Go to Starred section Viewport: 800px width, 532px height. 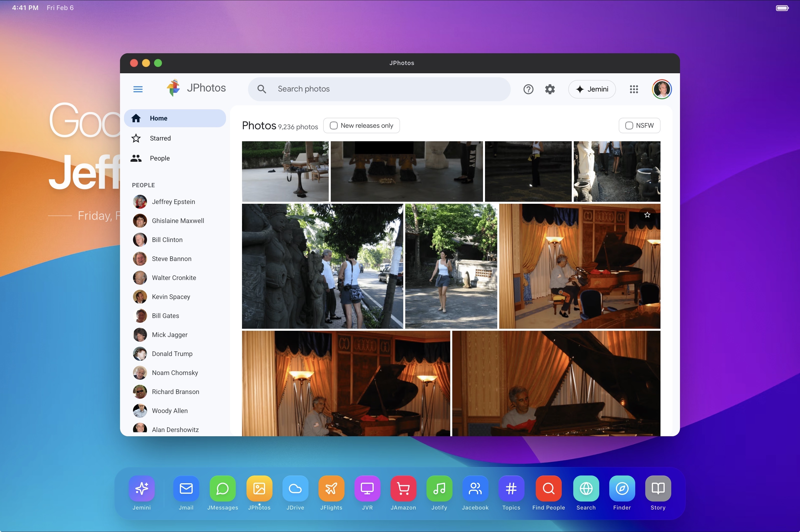[160, 138]
